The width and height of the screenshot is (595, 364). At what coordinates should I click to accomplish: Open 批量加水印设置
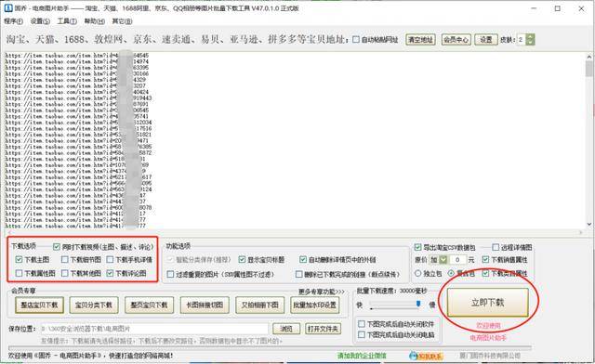point(315,305)
